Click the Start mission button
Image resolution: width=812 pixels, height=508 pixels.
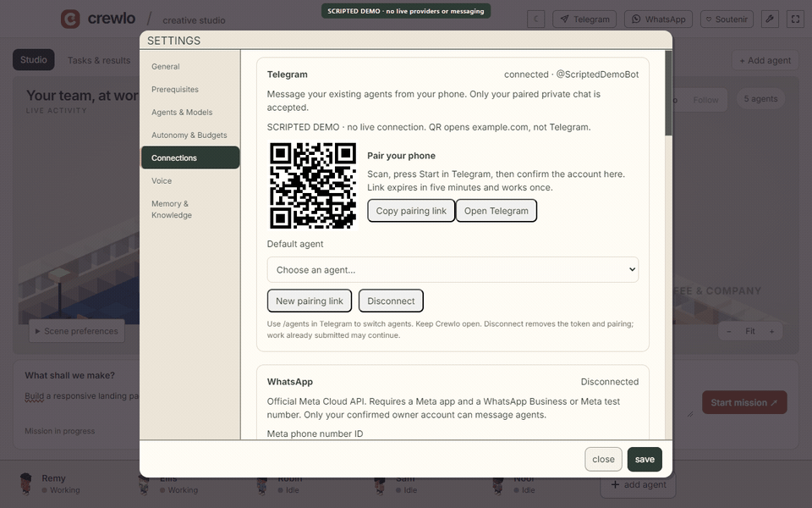744,402
